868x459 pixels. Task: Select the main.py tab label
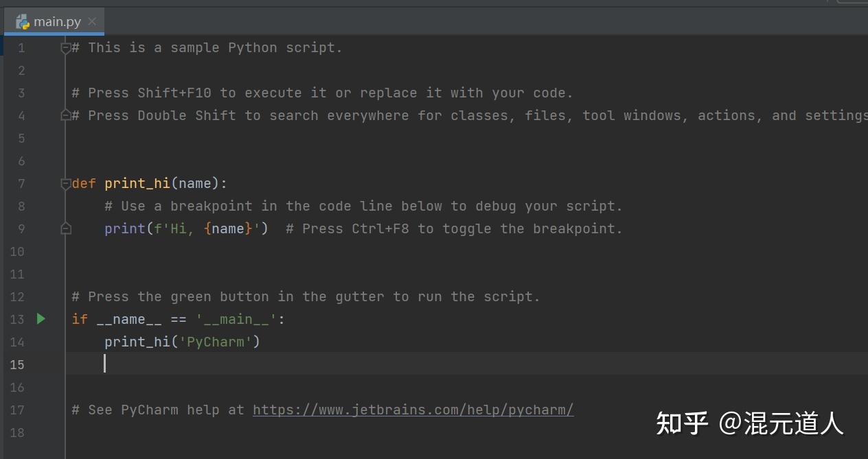point(57,22)
